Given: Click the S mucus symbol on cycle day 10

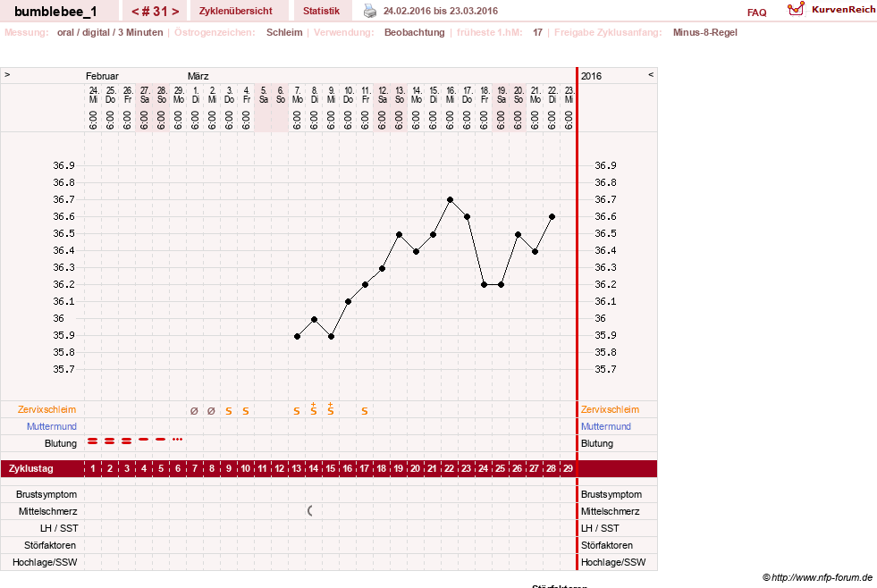Looking at the screenshot, I should (x=246, y=411).
